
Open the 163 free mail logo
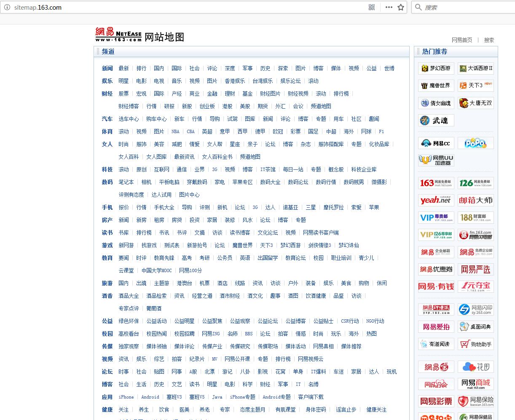click(436, 183)
